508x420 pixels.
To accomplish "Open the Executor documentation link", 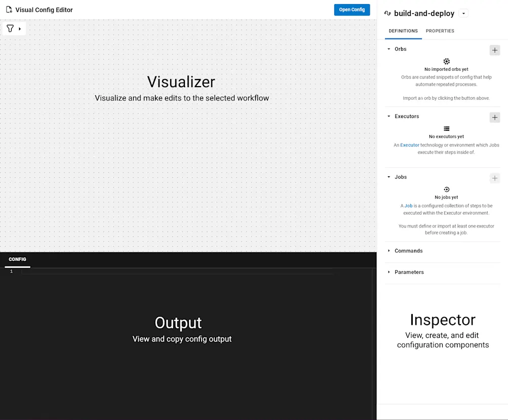I will coord(410,145).
